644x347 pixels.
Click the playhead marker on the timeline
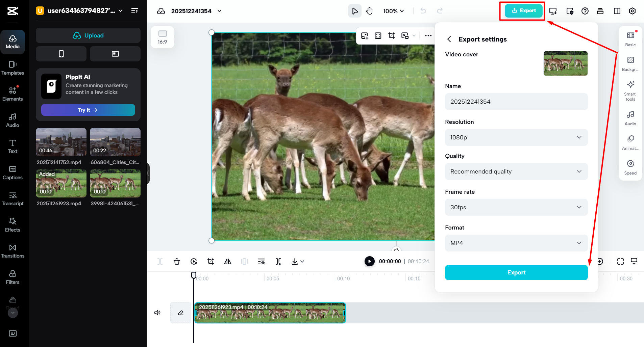(x=194, y=275)
